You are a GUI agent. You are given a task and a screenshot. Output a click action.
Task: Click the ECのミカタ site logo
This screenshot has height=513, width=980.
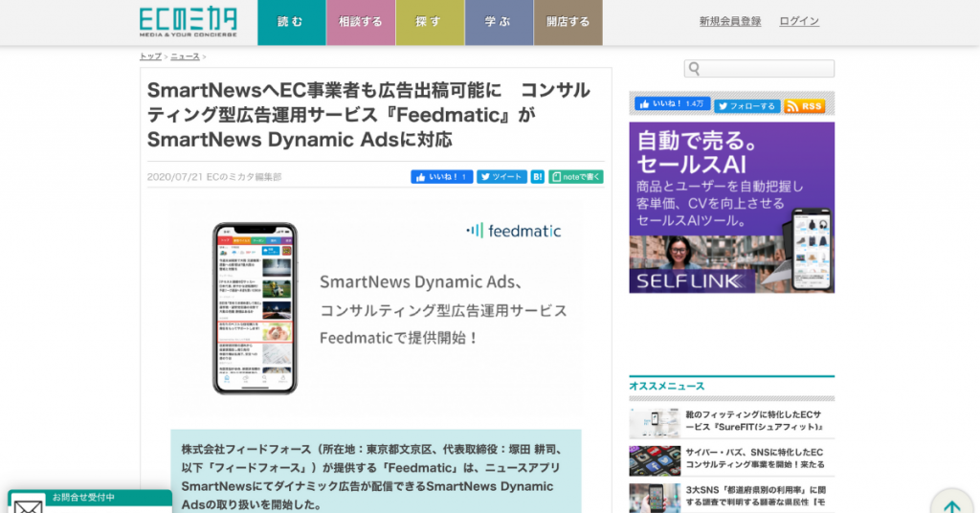coord(189,22)
